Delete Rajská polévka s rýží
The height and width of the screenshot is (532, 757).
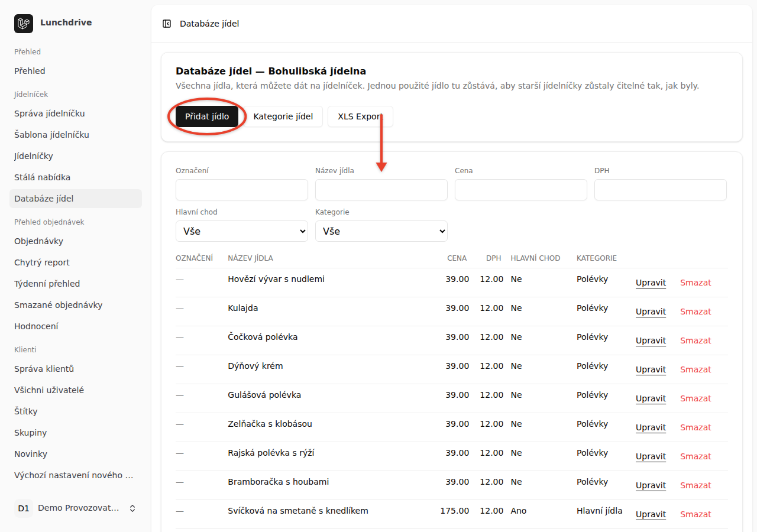pyautogui.click(x=695, y=456)
